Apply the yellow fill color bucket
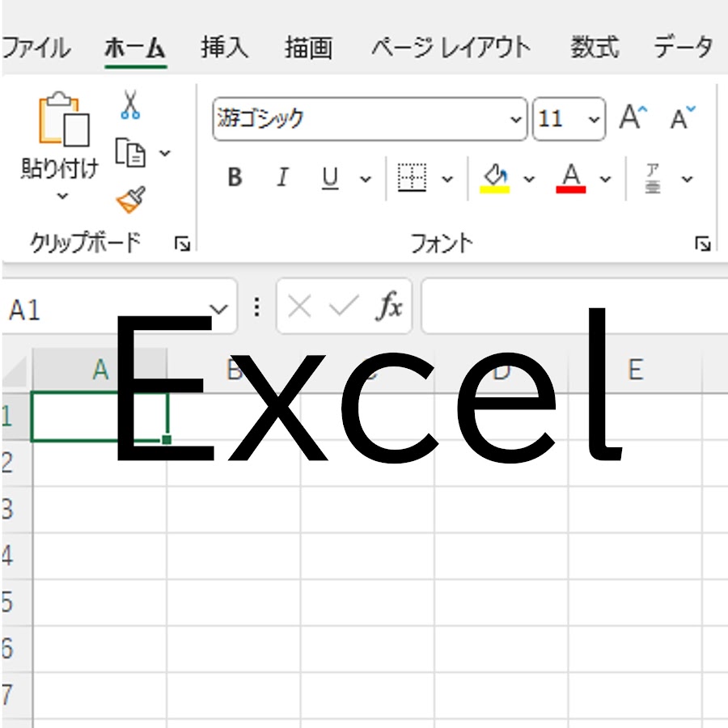The image size is (728, 728). [495, 178]
